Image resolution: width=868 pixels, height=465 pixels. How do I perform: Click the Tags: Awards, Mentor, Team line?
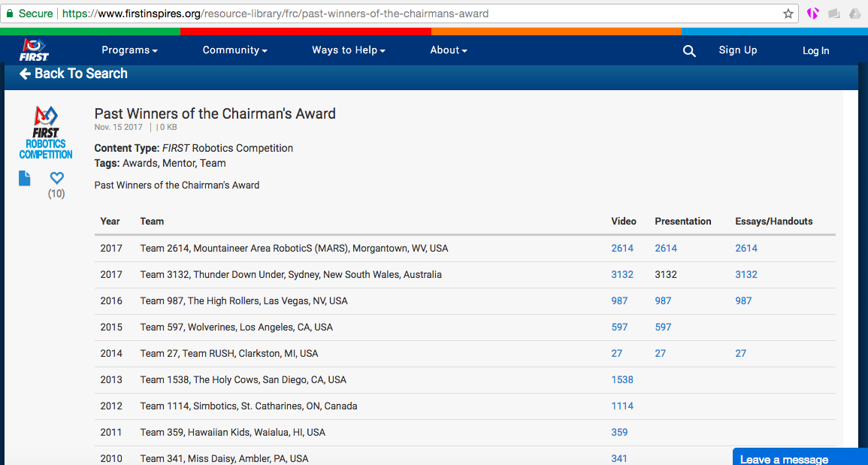click(x=160, y=163)
